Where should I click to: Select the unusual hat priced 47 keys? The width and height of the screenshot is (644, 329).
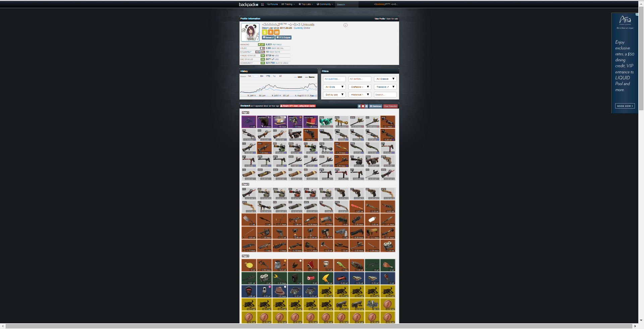pyautogui.click(x=264, y=122)
